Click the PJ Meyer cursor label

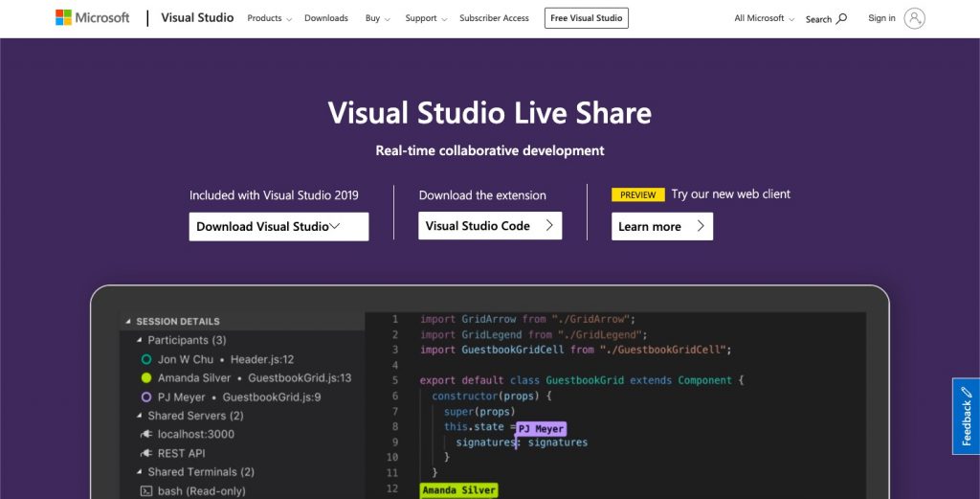point(542,428)
